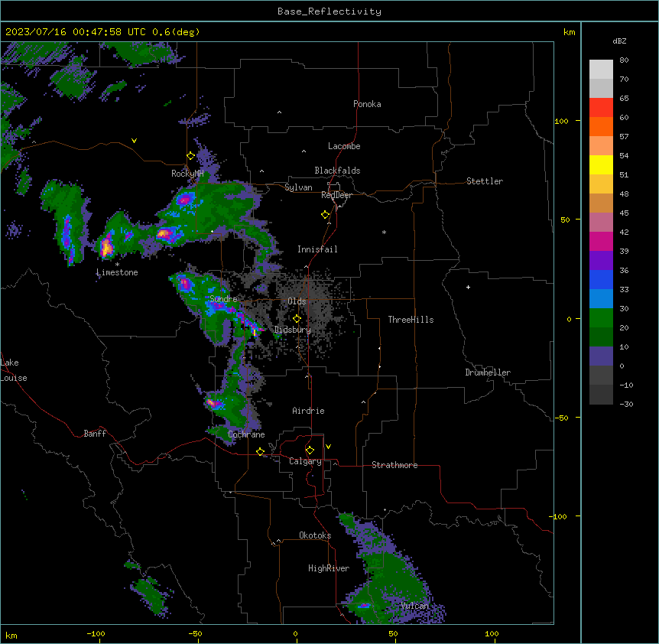This screenshot has width=659, height=644.
Task: Click the yellow diamond marker above the Calgary label
Action: pyautogui.click(x=310, y=450)
